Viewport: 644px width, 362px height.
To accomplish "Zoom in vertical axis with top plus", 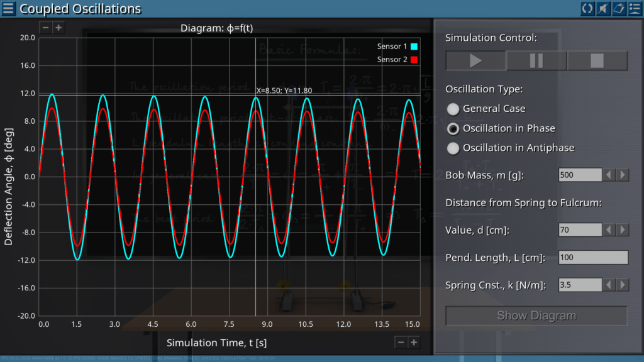I will [58, 28].
